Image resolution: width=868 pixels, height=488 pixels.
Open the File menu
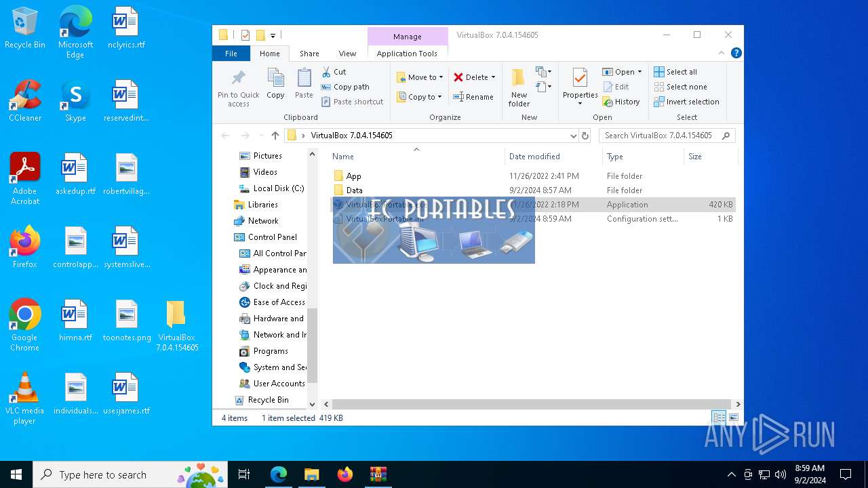(231, 54)
